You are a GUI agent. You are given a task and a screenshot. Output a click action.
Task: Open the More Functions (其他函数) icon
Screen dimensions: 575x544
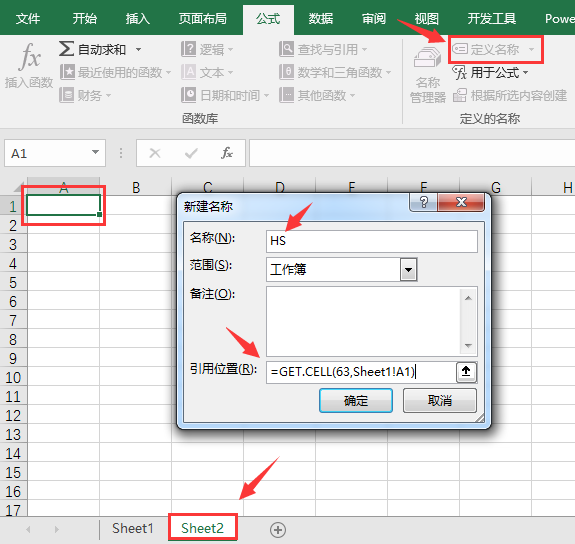click(x=286, y=95)
